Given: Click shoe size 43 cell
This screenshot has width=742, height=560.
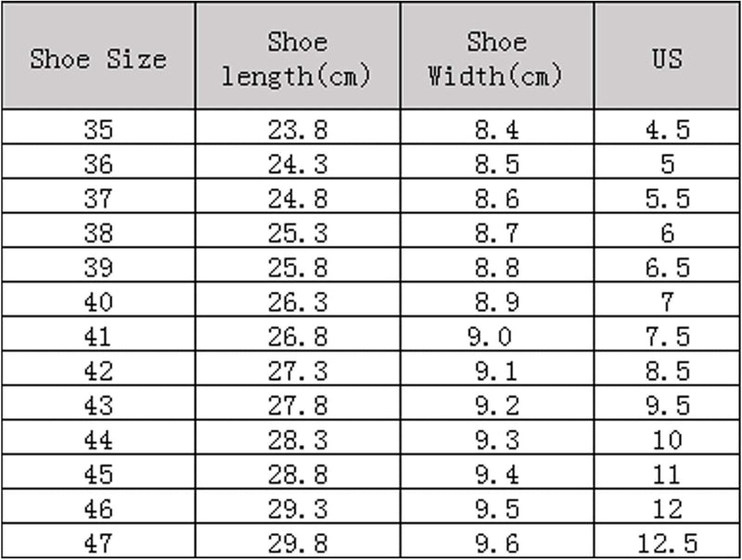Looking at the screenshot, I should [98, 405].
